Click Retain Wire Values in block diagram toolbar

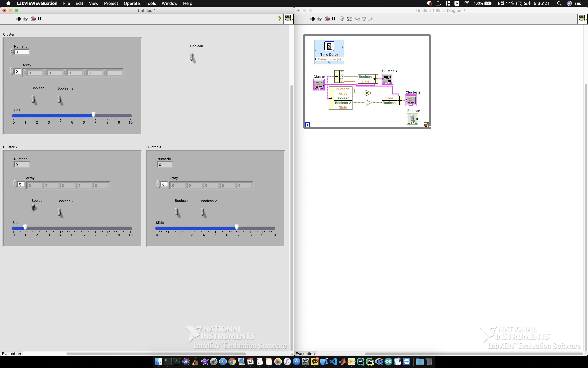coord(350,19)
